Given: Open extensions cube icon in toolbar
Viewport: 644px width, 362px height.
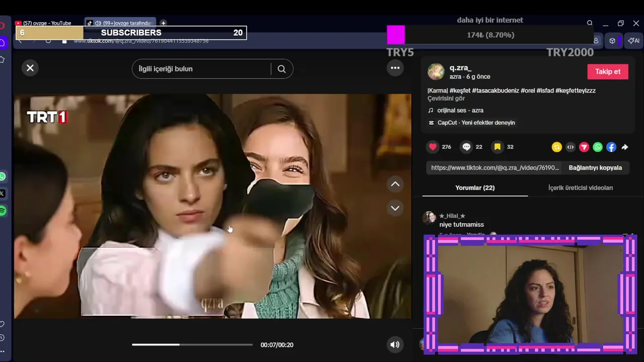Looking at the screenshot, I should 612,41.
